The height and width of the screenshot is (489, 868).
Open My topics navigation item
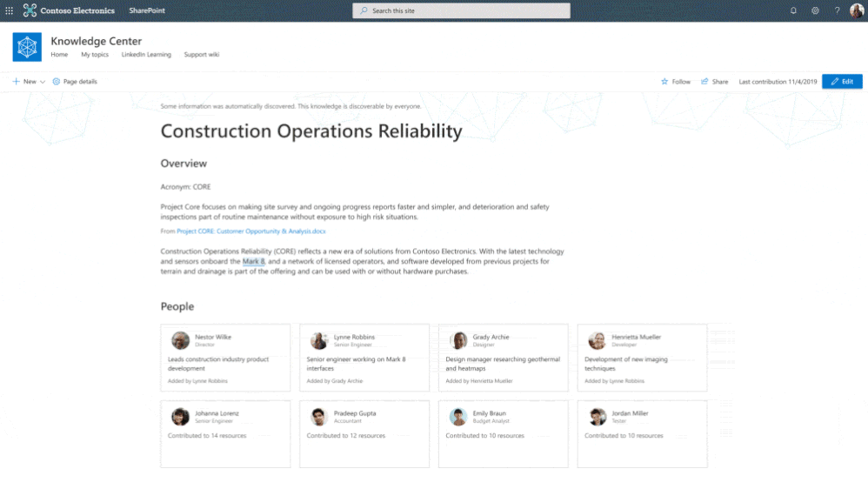click(x=95, y=55)
